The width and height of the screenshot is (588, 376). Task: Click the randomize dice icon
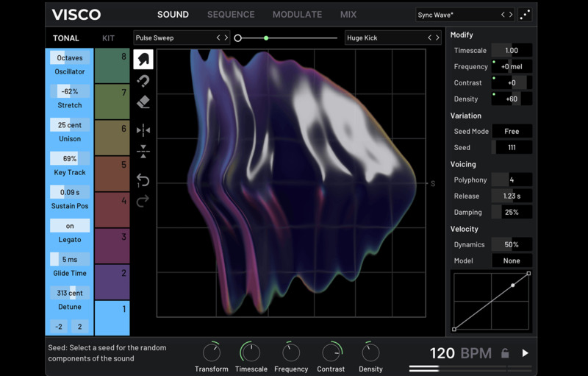pos(525,15)
